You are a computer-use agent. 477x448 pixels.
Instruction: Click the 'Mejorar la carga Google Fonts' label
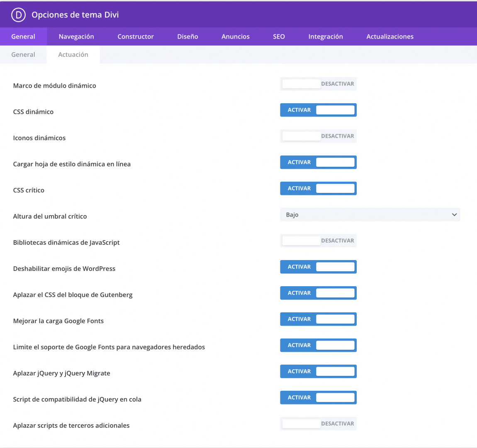point(58,321)
